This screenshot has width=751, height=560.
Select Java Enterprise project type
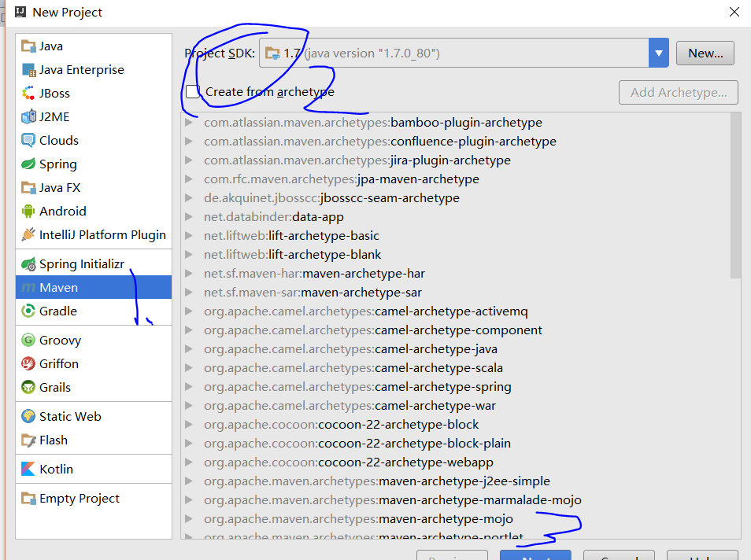94,70
